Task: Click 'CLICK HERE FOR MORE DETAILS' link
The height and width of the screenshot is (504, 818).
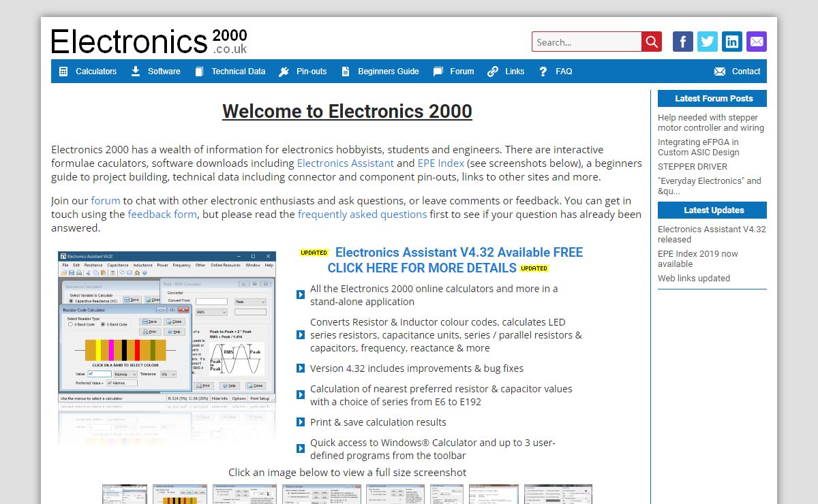Action: click(x=422, y=268)
